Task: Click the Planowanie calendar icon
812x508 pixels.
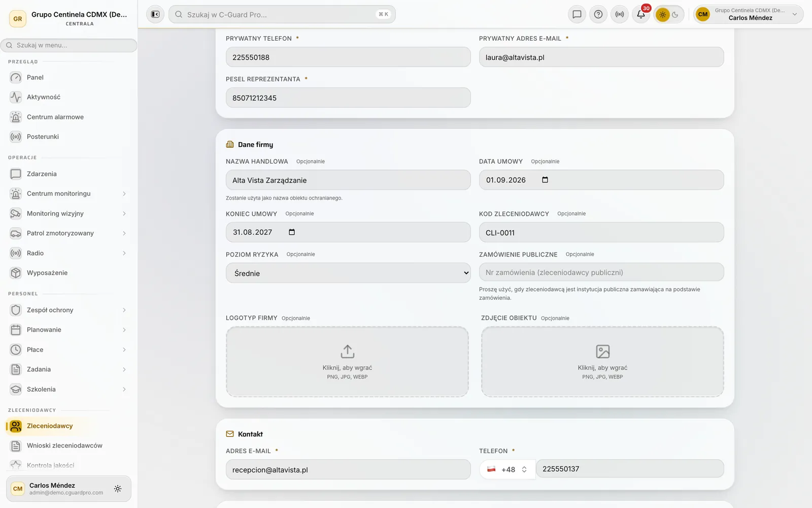Action: click(x=16, y=330)
